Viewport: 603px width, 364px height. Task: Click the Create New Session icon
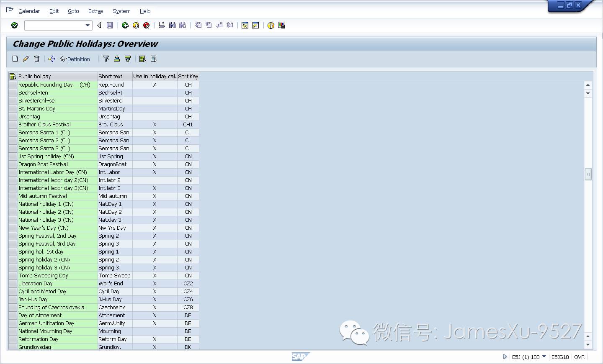[245, 26]
